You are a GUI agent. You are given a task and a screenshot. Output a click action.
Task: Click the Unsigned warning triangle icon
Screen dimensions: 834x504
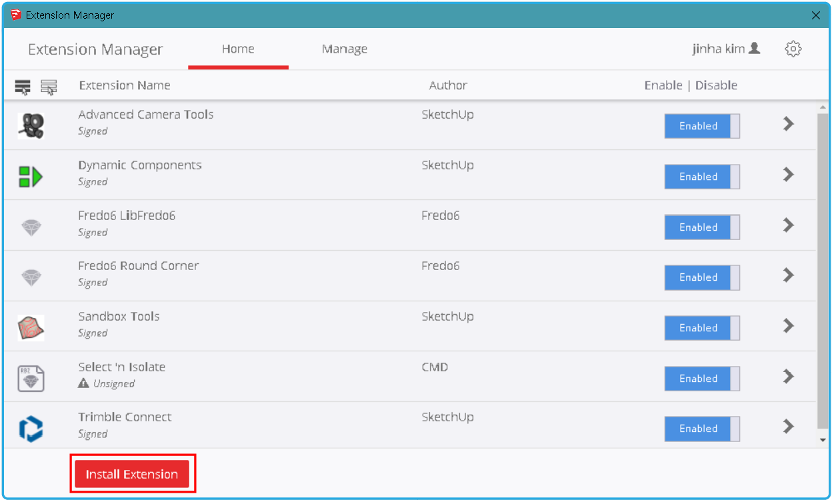(83, 383)
